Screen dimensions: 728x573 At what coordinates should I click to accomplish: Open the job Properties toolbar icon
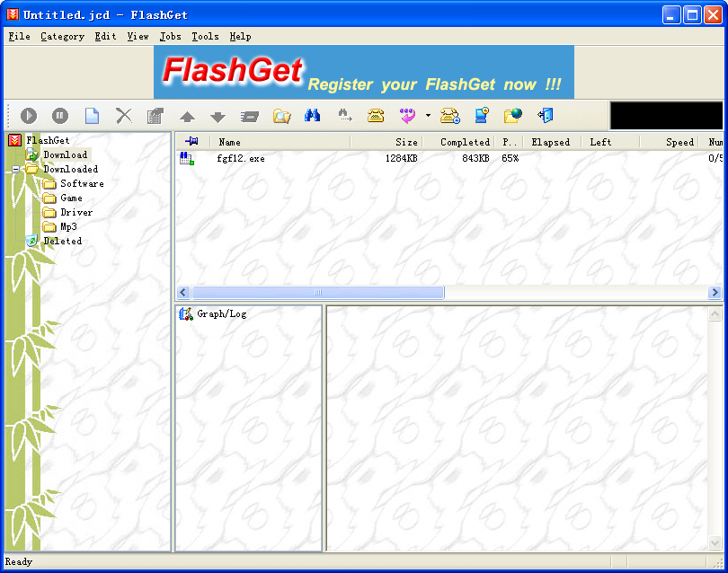click(x=155, y=116)
